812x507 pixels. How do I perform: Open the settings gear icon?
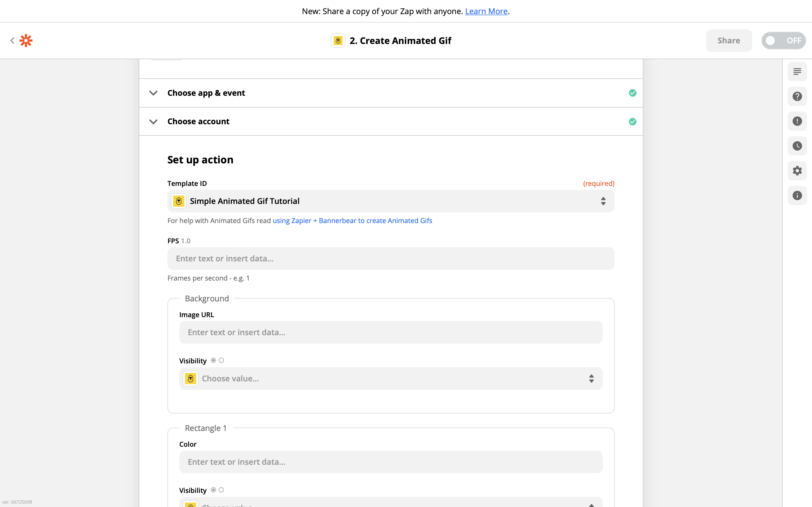point(797,171)
